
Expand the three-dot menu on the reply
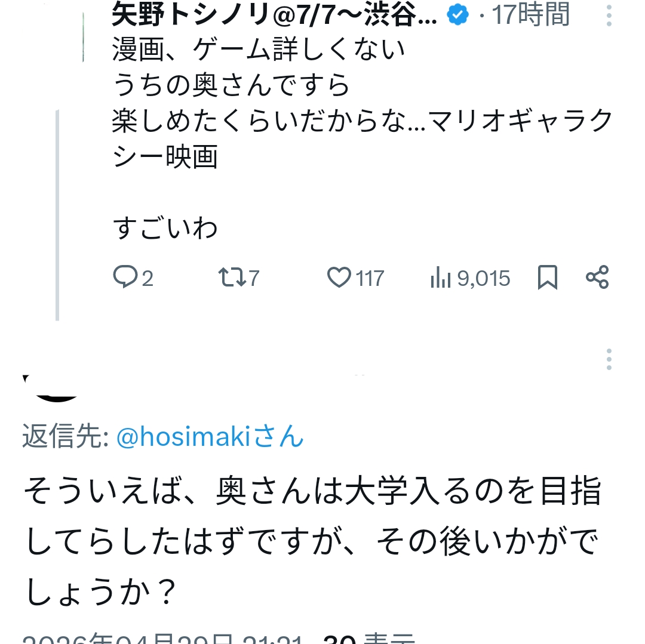point(609,359)
